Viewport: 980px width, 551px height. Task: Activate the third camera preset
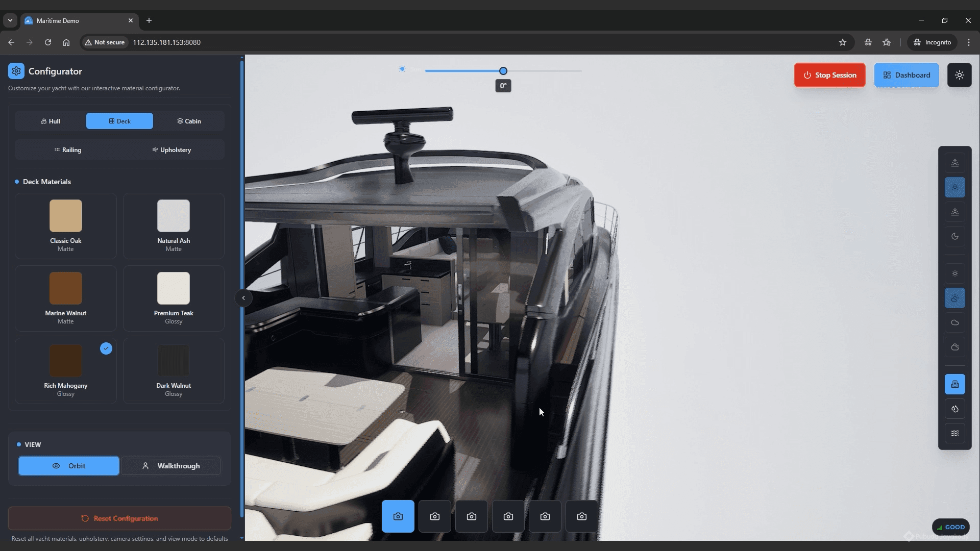pyautogui.click(x=472, y=516)
